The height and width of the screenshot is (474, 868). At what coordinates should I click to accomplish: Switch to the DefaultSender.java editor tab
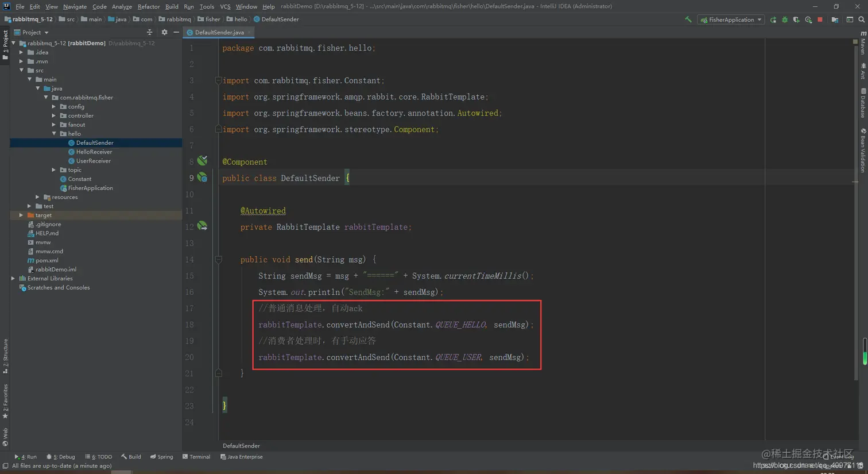pos(219,32)
